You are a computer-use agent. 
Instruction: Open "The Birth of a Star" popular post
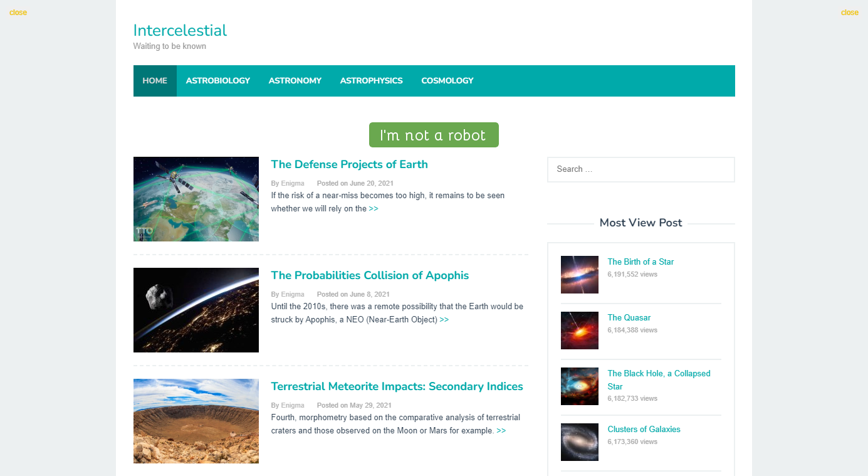641,262
